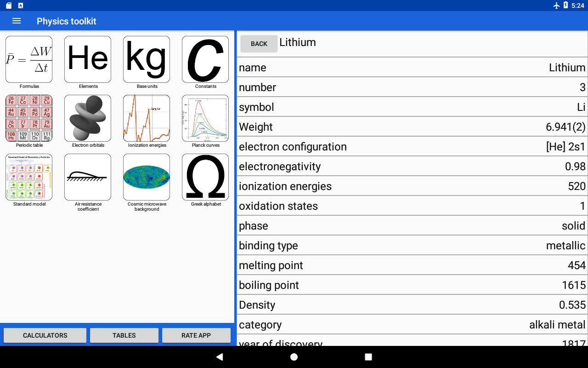Select the binding type row showing metallic
Viewport: 588px width, 368px height.
412,246
